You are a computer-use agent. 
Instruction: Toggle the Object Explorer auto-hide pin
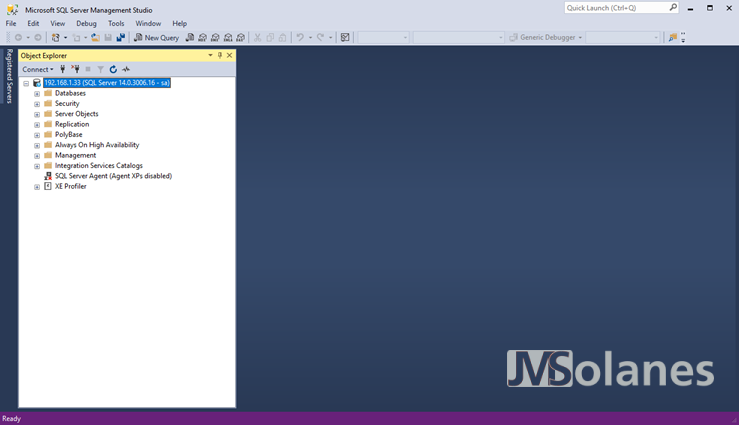click(220, 56)
